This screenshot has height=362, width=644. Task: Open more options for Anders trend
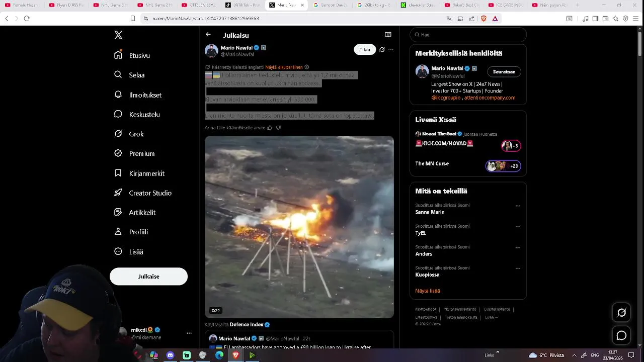click(x=518, y=247)
